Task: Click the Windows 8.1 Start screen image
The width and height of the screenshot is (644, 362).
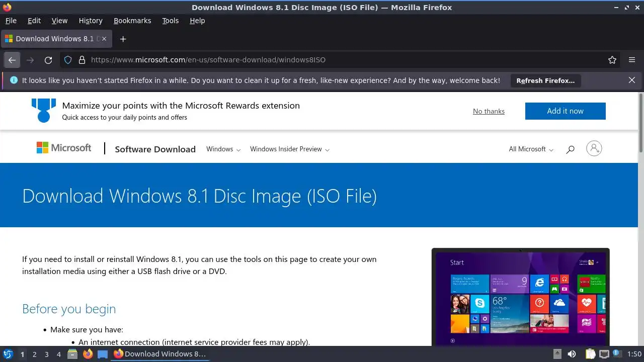Action: coord(520,297)
